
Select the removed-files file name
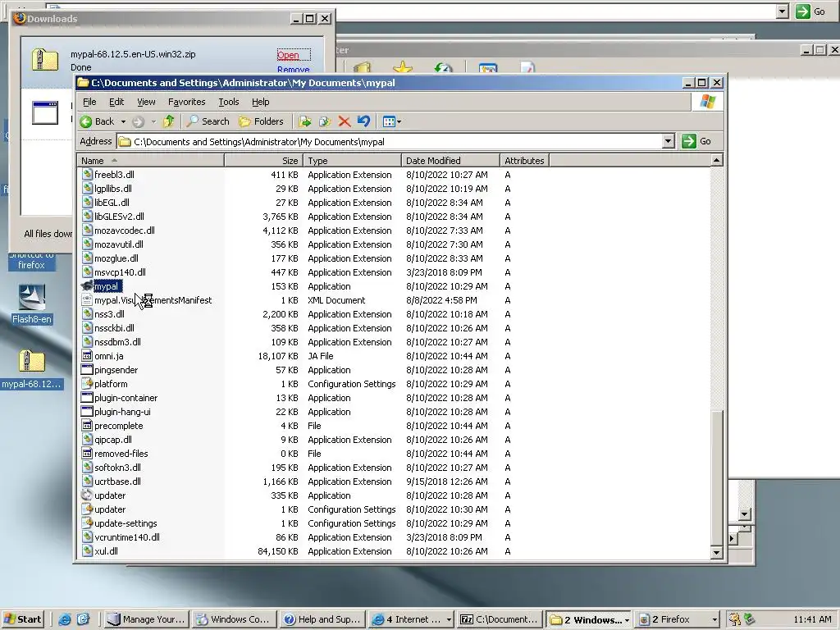121,453
